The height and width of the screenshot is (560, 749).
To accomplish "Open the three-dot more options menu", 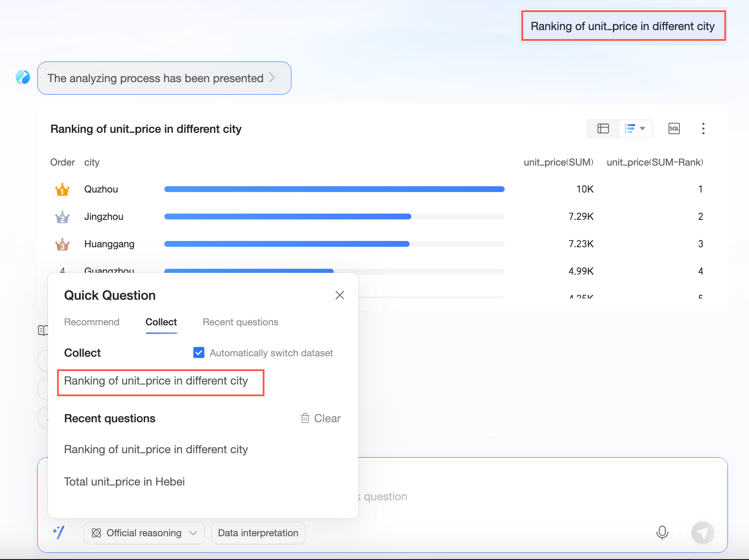I will click(x=703, y=129).
